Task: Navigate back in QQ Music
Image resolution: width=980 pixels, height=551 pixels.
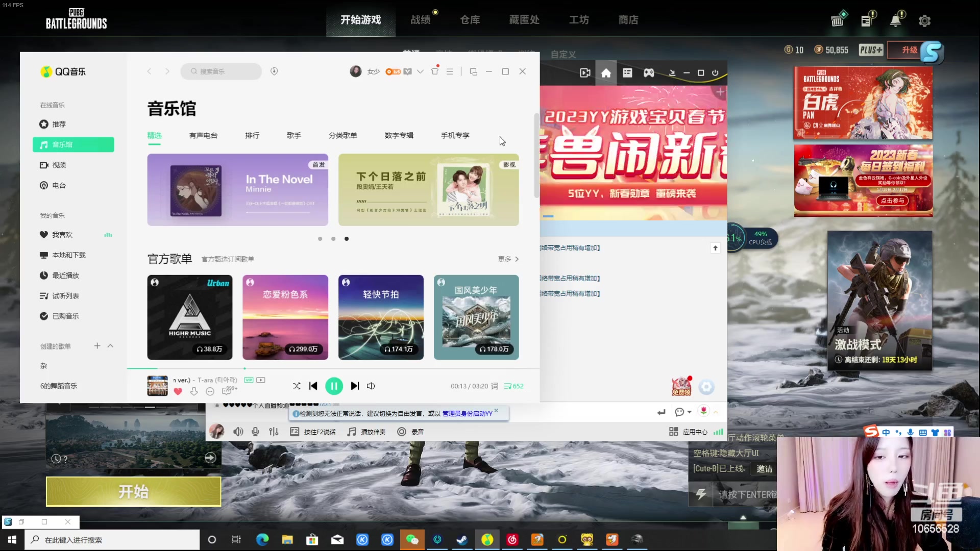Action: [x=149, y=71]
